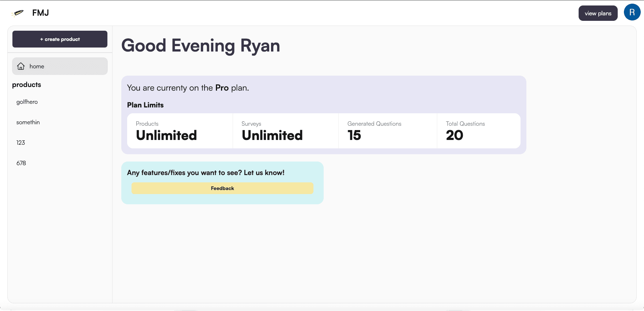The image size is (644, 311).
Task: Open the somethin product
Action: point(28,122)
